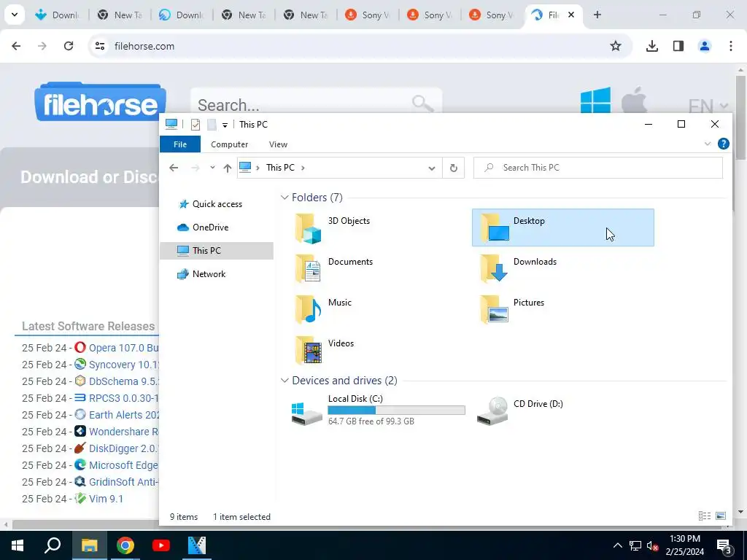Open Chrome profile icon
Screen dimensions: 747x560
pyautogui.click(x=705, y=46)
